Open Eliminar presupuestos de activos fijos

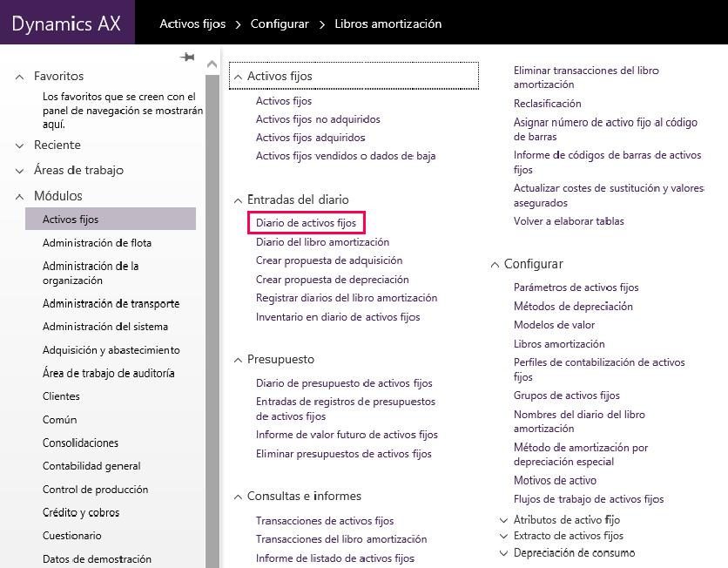(x=344, y=454)
